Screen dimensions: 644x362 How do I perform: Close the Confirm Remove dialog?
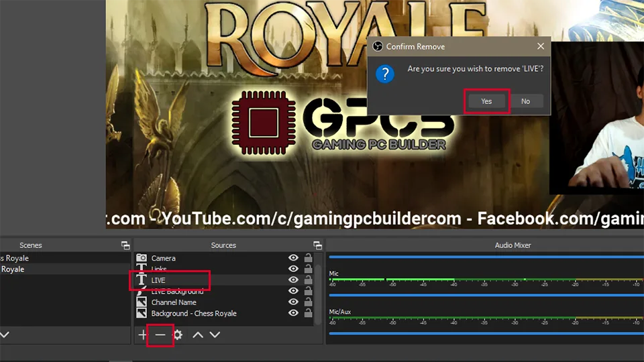[x=541, y=46]
